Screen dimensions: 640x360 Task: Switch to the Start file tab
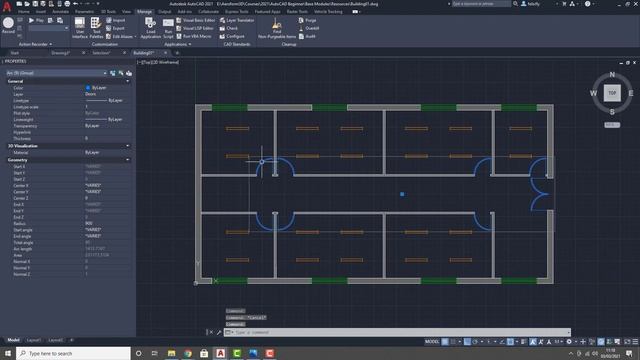click(x=15, y=53)
